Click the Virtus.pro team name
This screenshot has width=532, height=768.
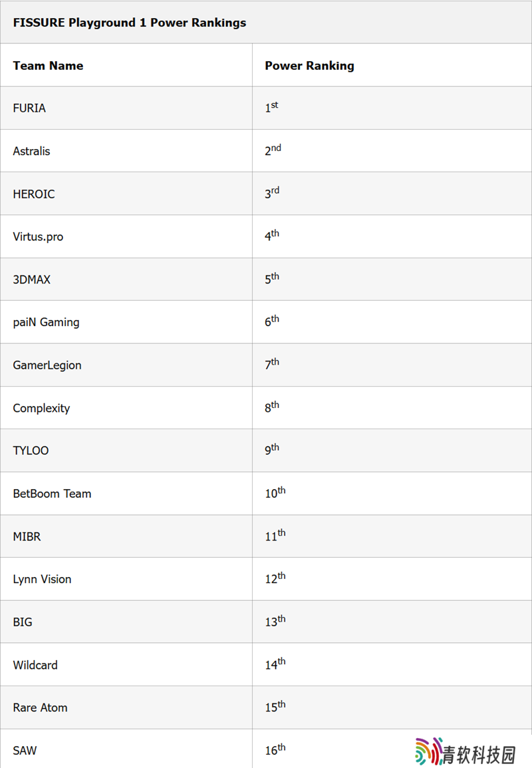[x=38, y=237]
